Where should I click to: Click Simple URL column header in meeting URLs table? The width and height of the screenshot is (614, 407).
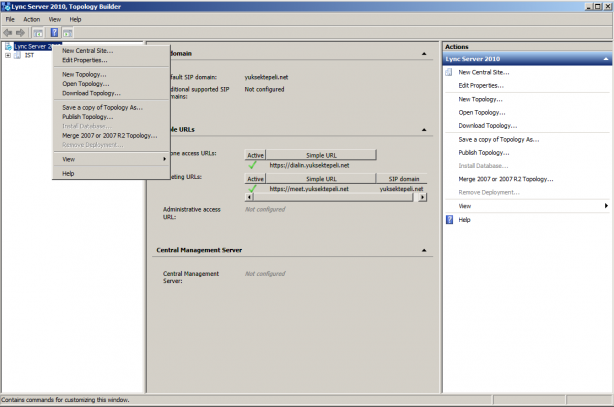[321, 179]
